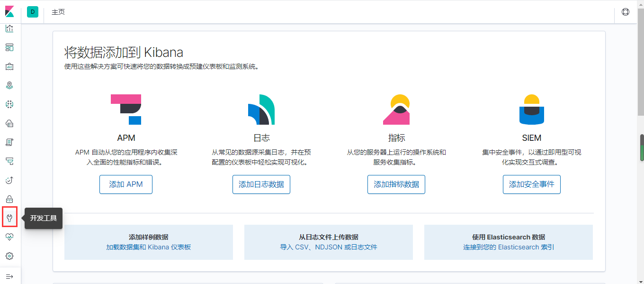Open Stack Monitoring heartbeat icon in the sidebar

[x=9, y=237]
